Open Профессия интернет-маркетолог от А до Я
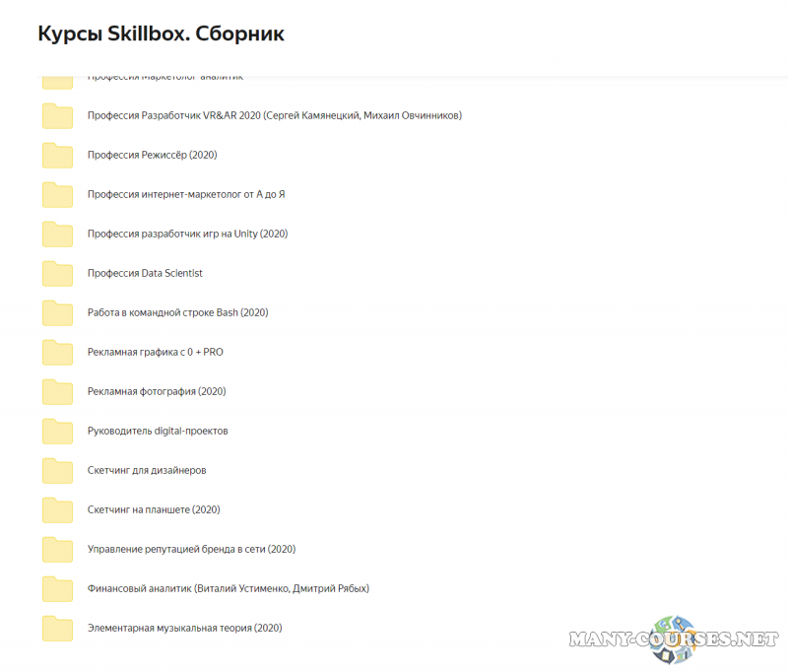This screenshot has width=788, height=672. 186,194
